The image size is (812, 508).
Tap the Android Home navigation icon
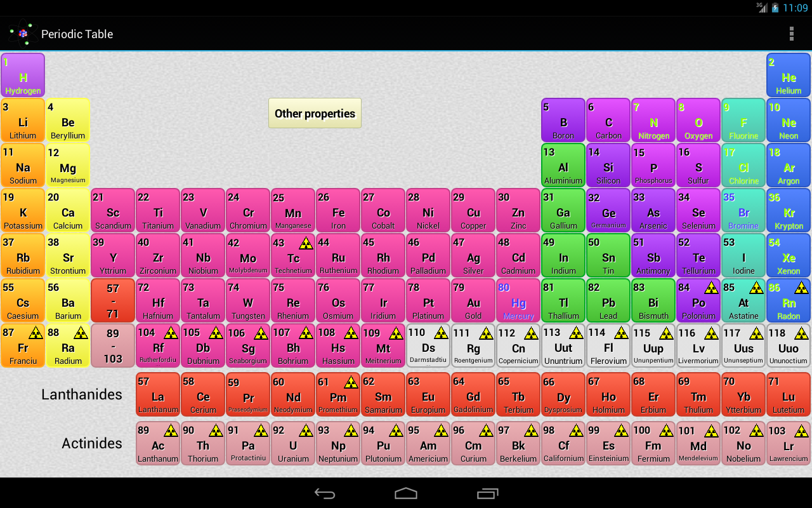pos(406,493)
